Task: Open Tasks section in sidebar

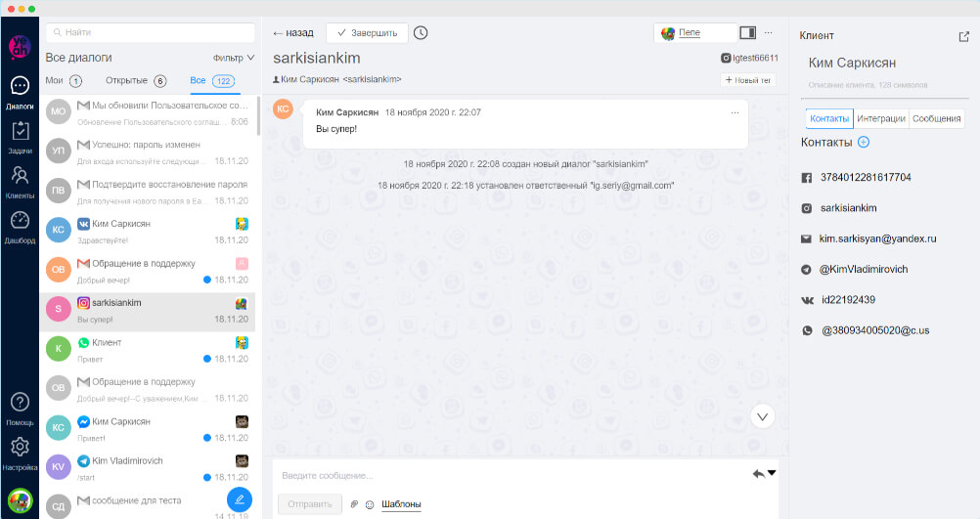Action: tap(20, 138)
